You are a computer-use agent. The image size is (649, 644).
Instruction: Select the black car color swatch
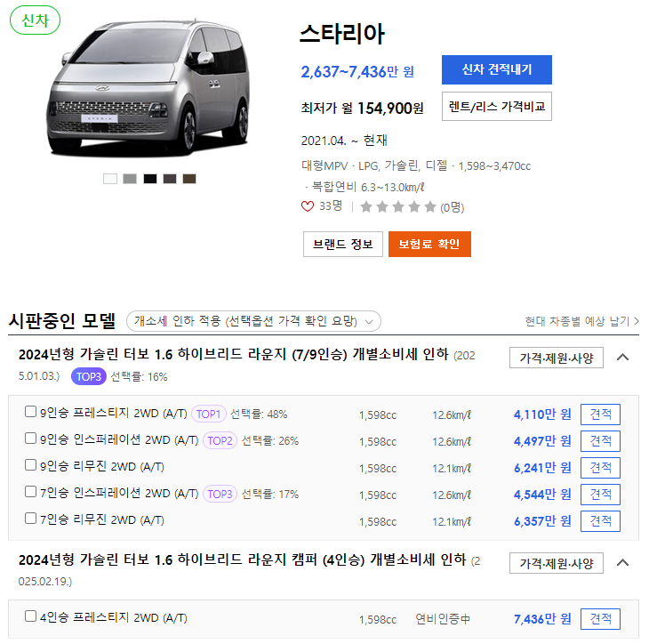point(150,179)
